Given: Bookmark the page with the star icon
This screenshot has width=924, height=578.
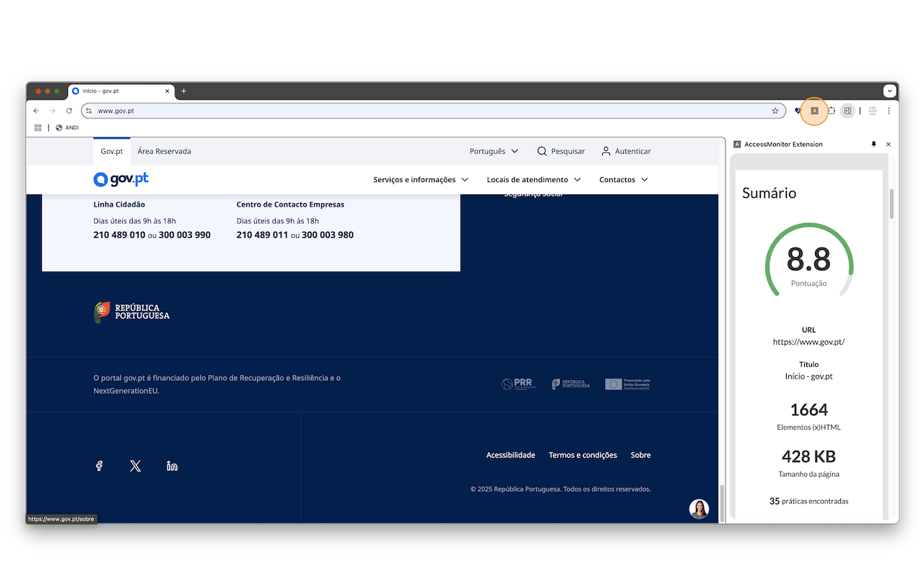Looking at the screenshot, I should 775,111.
